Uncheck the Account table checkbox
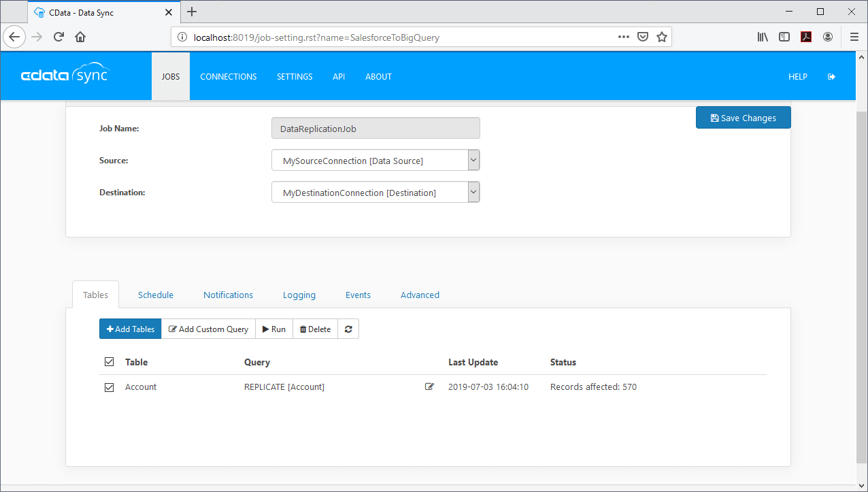The image size is (868, 492). pyautogui.click(x=109, y=387)
